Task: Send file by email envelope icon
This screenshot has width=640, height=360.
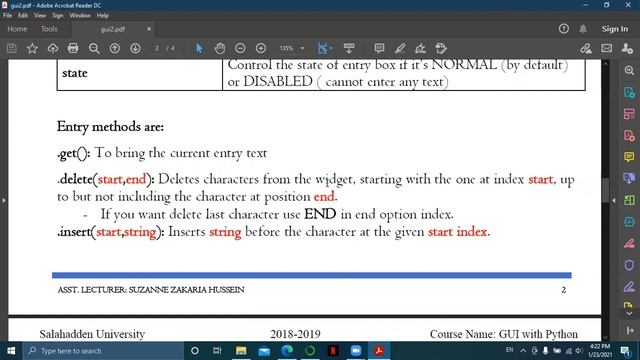Action: pyautogui.click(x=607, y=48)
